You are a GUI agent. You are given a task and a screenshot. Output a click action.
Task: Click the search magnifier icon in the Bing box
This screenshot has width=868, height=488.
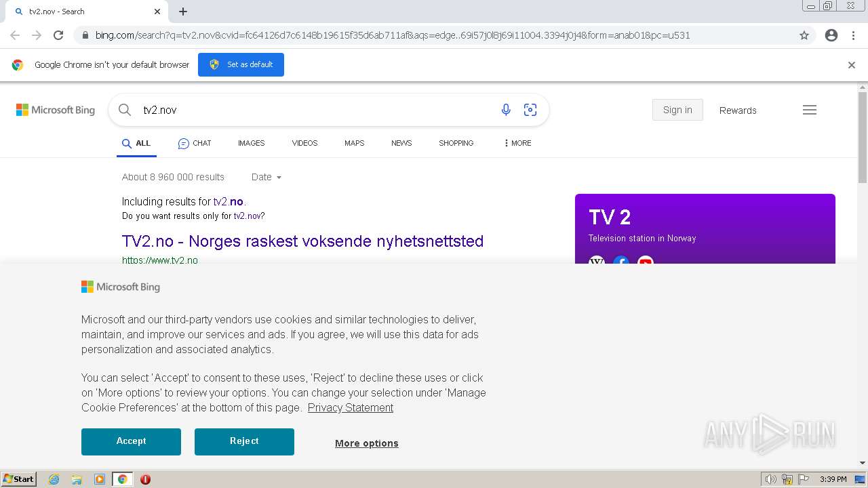[125, 110]
